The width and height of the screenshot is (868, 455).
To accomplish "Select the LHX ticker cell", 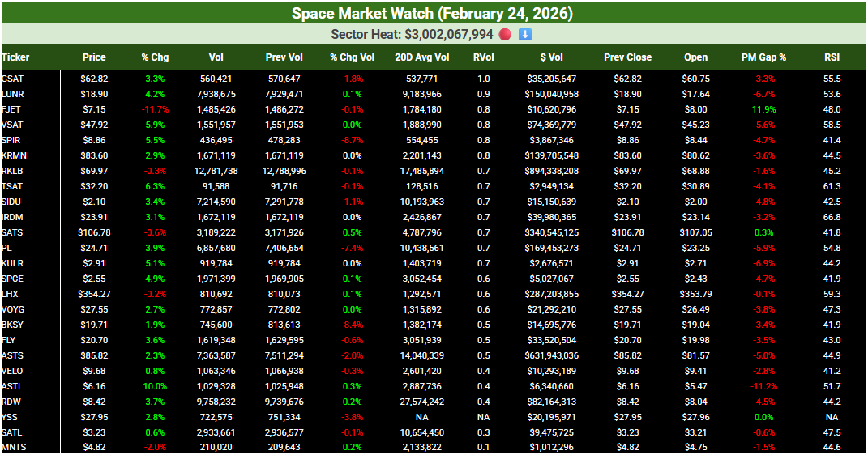I will 10,294.
